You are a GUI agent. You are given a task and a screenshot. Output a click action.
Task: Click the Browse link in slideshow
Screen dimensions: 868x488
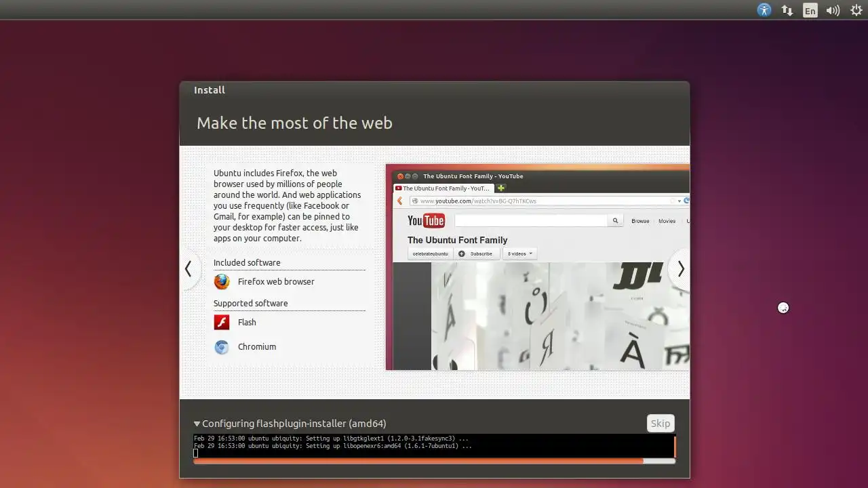click(x=640, y=221)
